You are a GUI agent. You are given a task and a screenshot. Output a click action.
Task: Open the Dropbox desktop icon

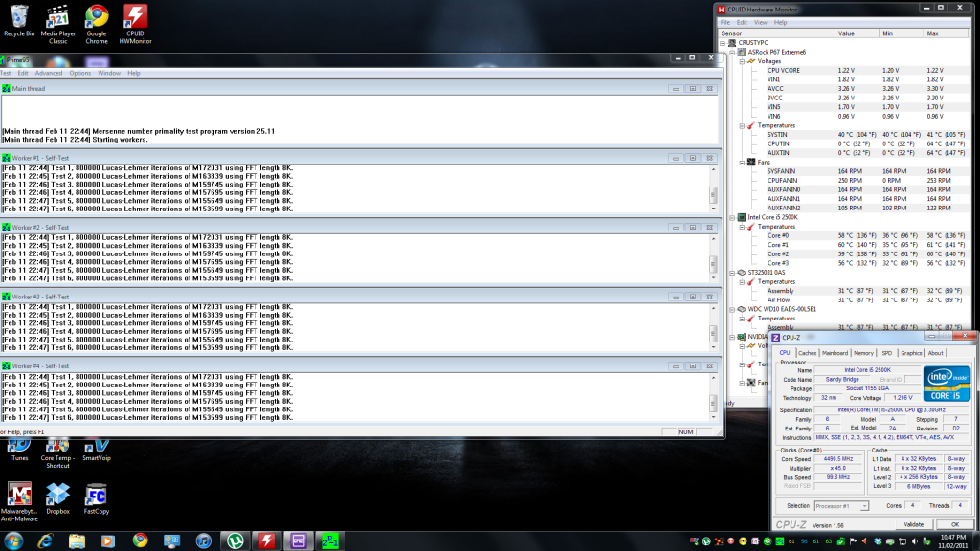(x=57, y=498)
